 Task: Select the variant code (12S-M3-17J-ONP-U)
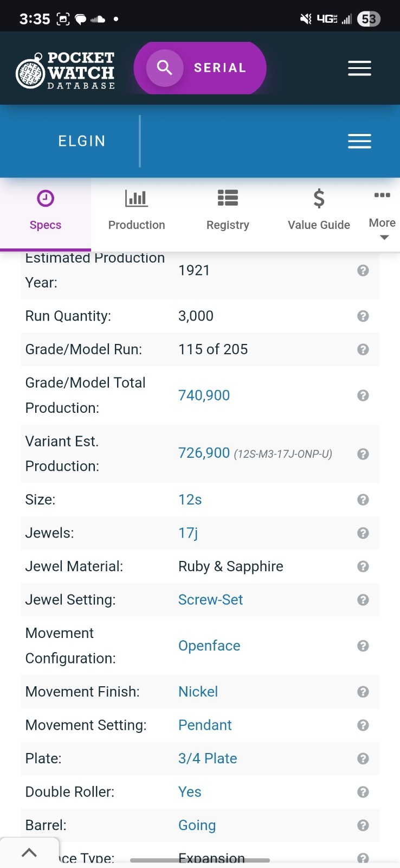tap(283, 454)
